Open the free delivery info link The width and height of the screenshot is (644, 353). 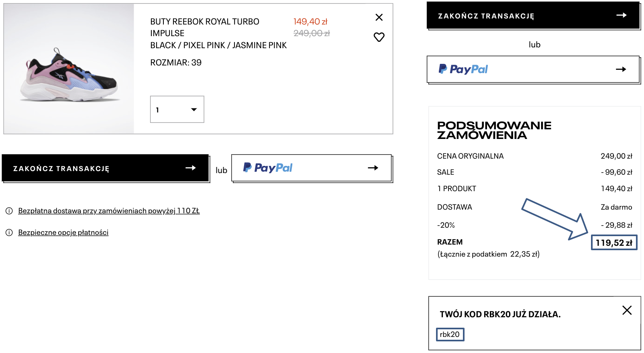pyautogui.click(x=109, y=211)
